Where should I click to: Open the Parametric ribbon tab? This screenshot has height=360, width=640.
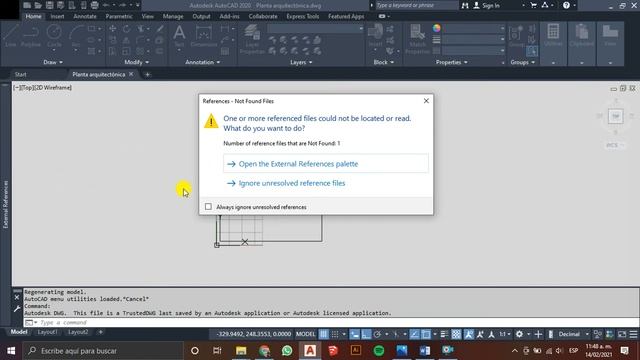click(119, 16)
